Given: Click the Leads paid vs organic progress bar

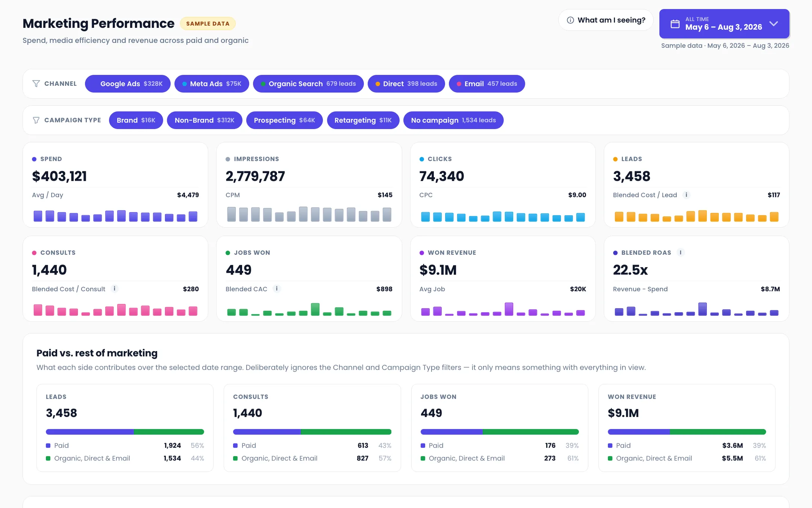Looking at the screenshot, I should (125, 432).
